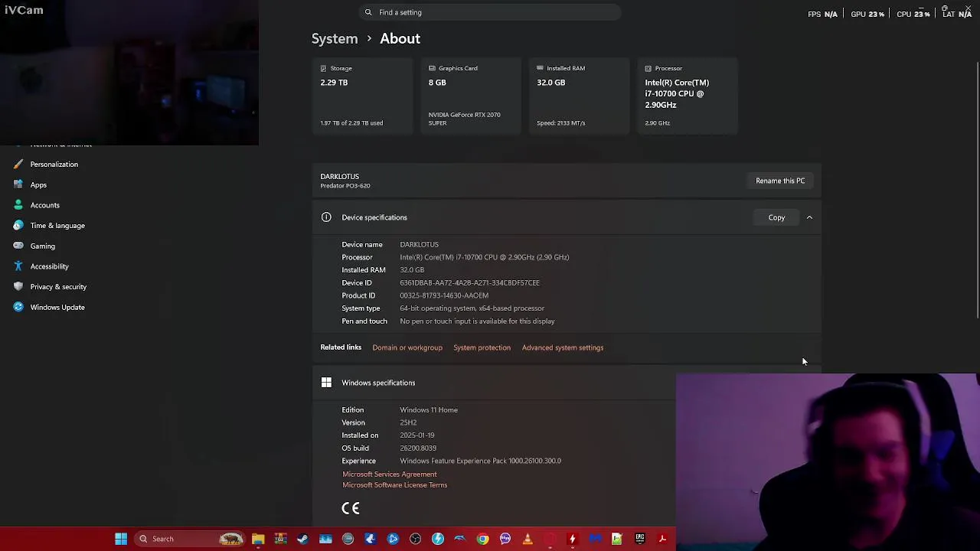The width and height of the screenshot is (980, 551).
Task: Click the CPU 23% overlay readout
Action: [x=913, y=14]
